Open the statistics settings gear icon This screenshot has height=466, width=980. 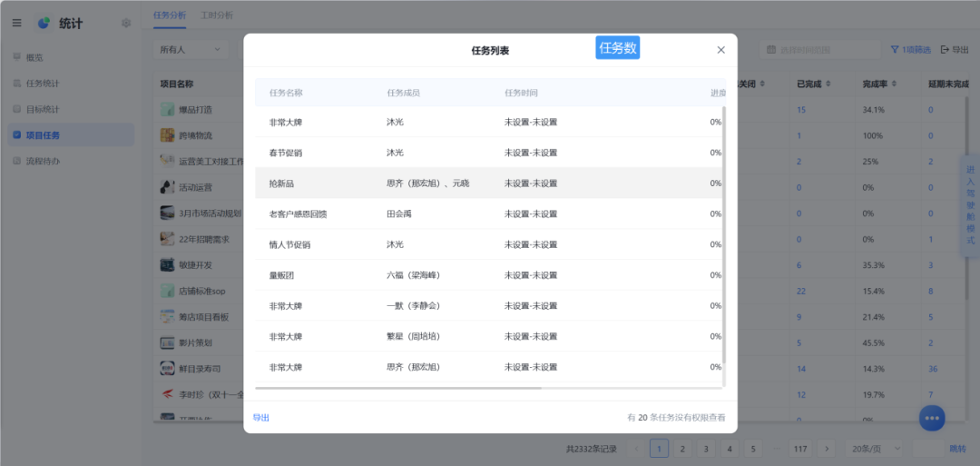click(126, 23)
